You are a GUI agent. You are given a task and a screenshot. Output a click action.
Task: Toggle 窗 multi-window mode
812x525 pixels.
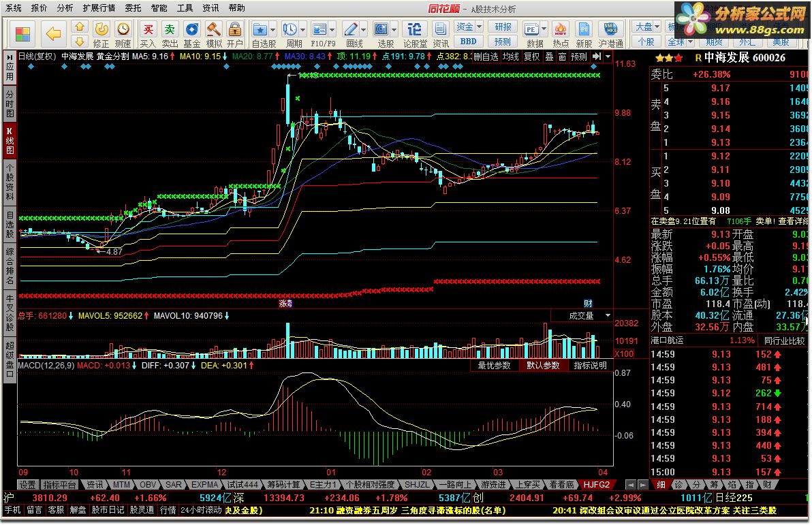click(x=562, y=57)
